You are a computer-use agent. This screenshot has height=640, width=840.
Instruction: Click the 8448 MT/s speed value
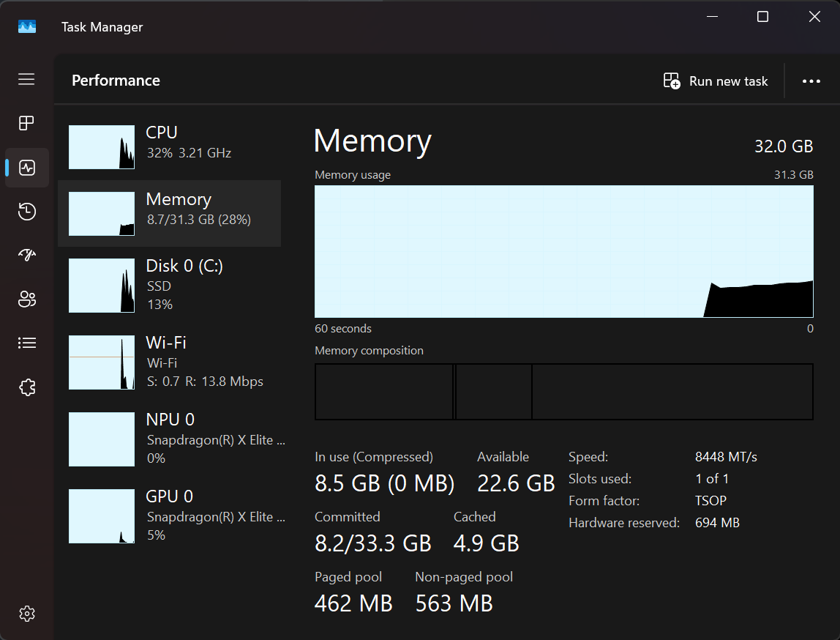726,457
